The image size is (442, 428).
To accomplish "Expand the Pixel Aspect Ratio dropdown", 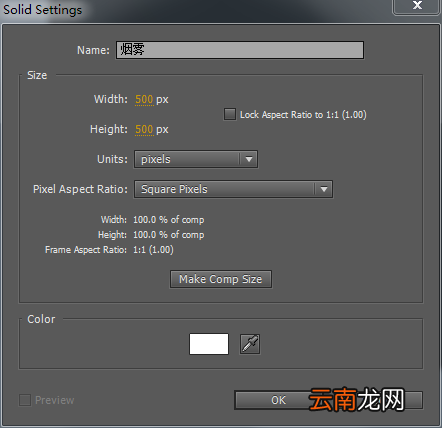I will pos(233,189).
